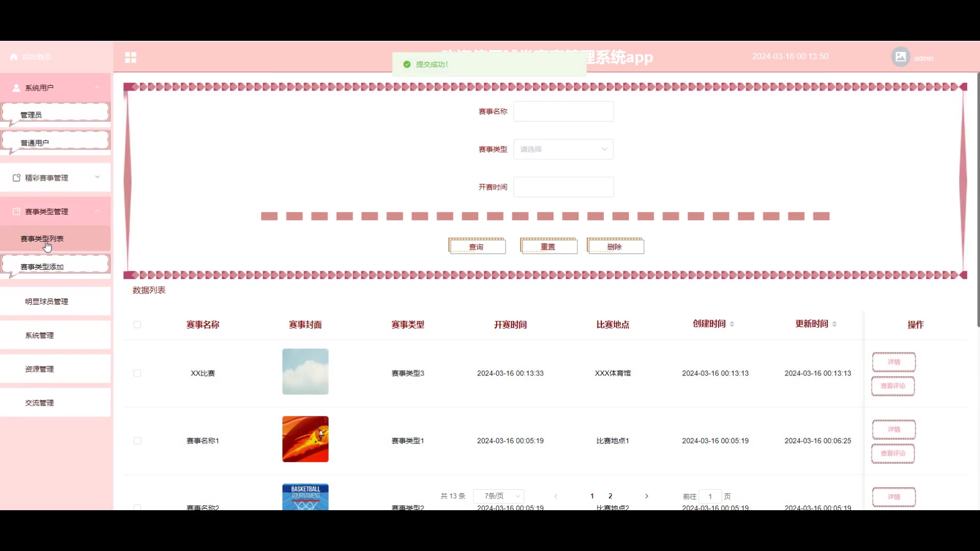Viewport: 980px width, 551px height.
Task: Click the user icon next to 系统用户
Action: pos(16,88)
